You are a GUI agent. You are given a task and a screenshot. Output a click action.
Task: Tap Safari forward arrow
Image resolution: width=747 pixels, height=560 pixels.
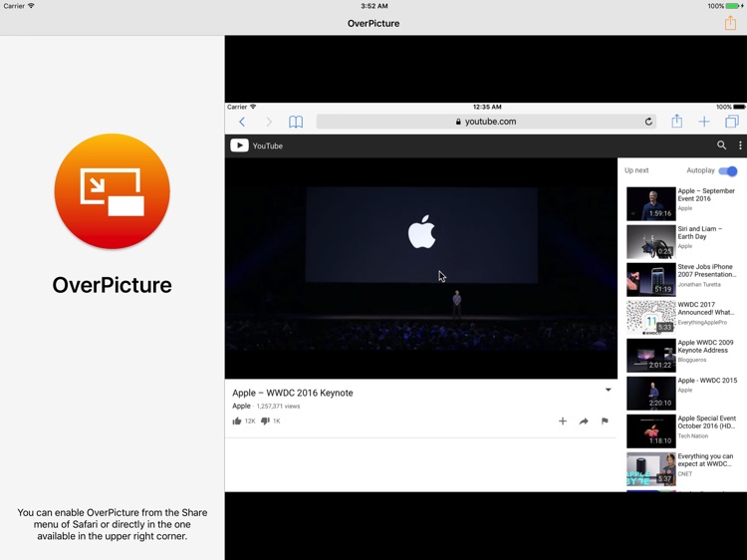[x=269, y=122]
